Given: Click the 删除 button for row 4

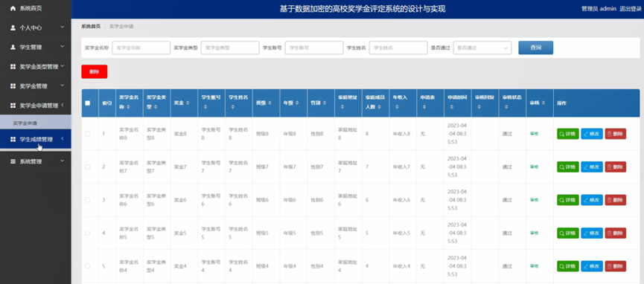Looking at the screenshot, I should [x=615, y=233].
